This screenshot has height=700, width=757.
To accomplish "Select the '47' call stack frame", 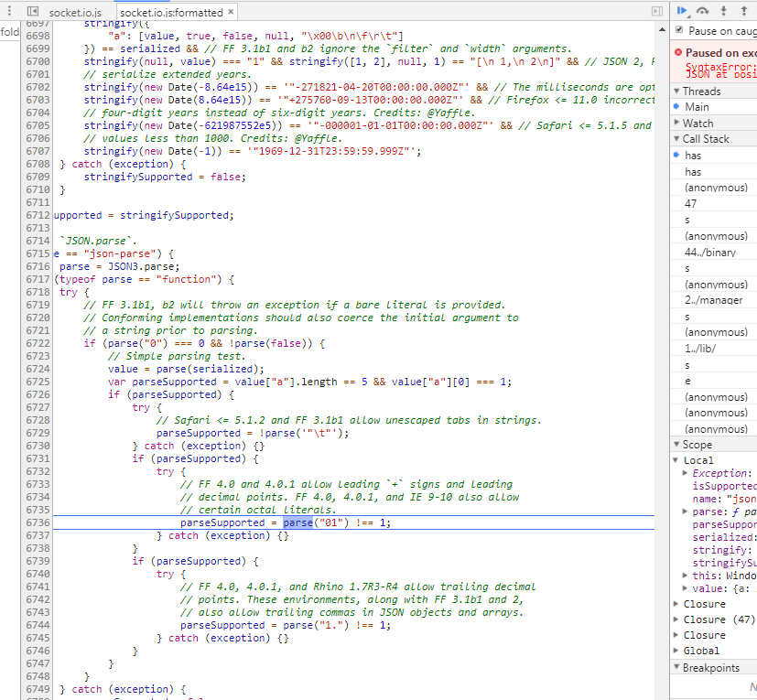I will click(x=714, y=204).
